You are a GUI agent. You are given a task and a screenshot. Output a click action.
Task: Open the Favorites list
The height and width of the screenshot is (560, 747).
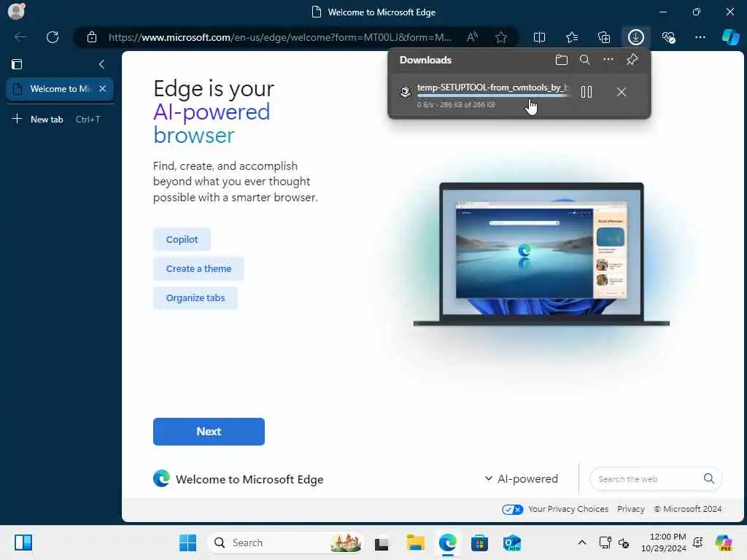tap(572, 37)
